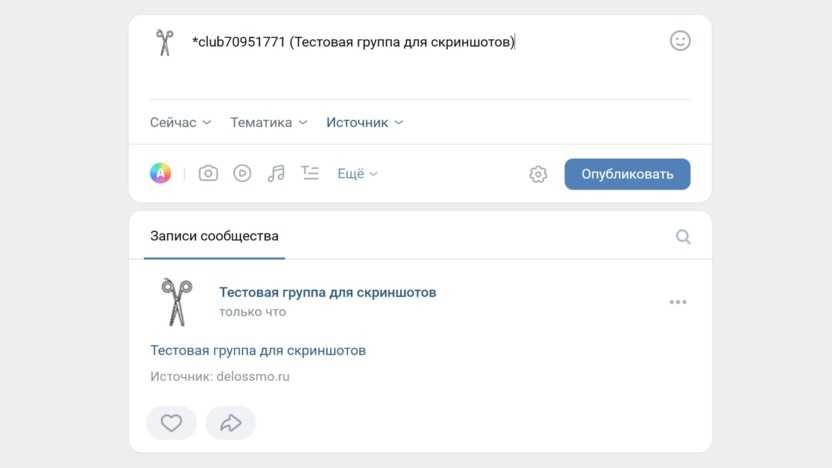Switch to Записи сообщества tab
Screen dimensions: 832x468
tap(214, 237)
